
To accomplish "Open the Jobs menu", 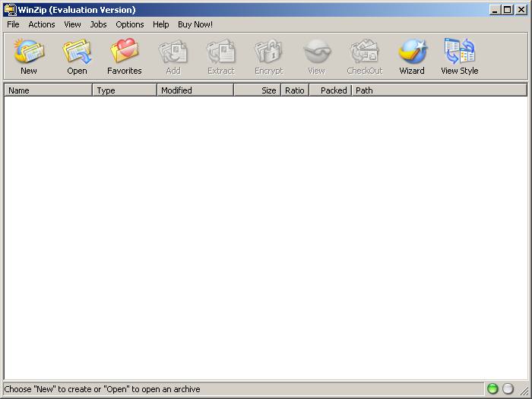I will tap(98, 24).
